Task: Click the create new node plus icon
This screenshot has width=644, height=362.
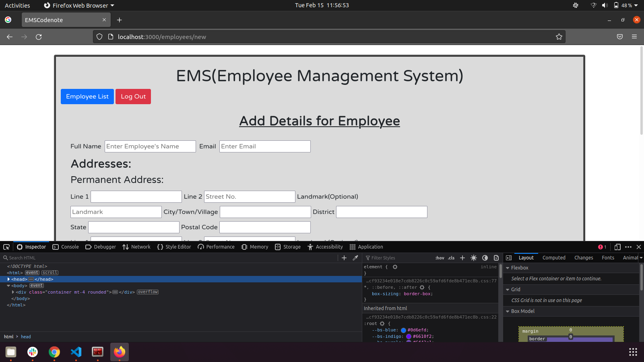Action: coord(344,258)
